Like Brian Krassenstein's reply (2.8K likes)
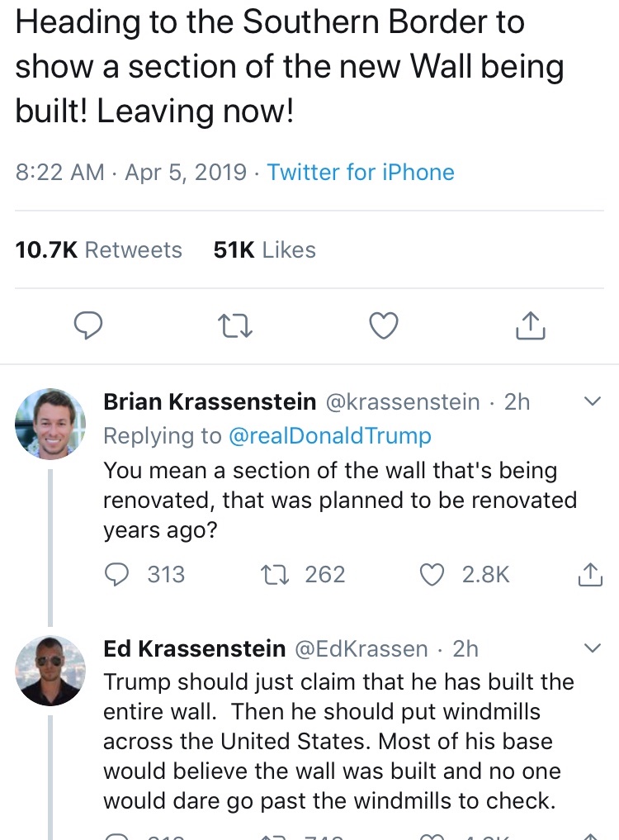 pyautogui.click(x=432, y=575)
